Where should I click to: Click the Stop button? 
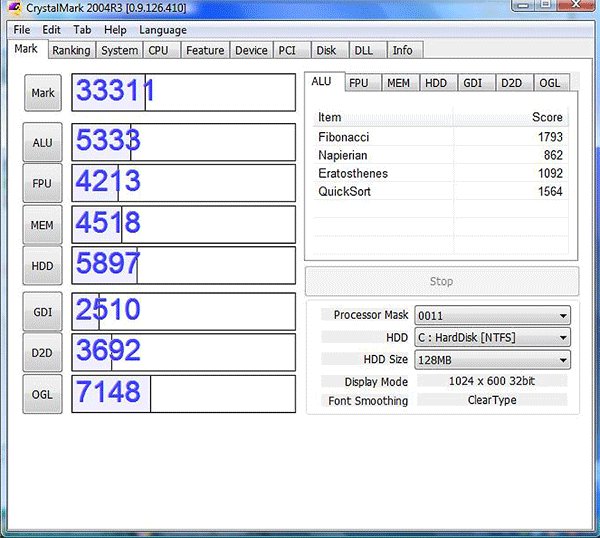(x=442, y=281)
